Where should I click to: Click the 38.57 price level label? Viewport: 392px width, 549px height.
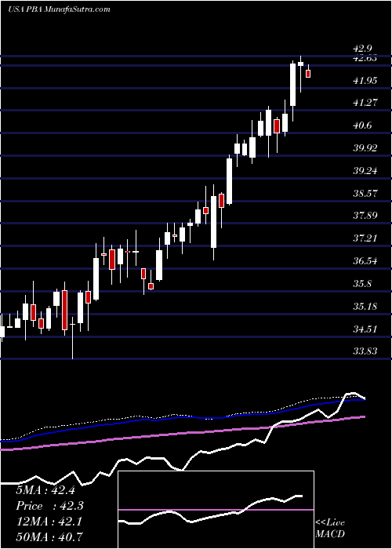tap(365, 193)
